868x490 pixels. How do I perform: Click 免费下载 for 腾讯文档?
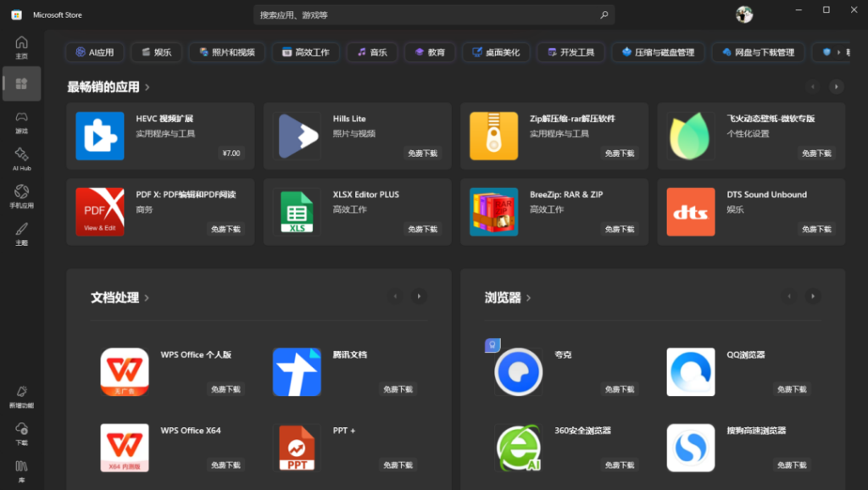tap(398, 389)
